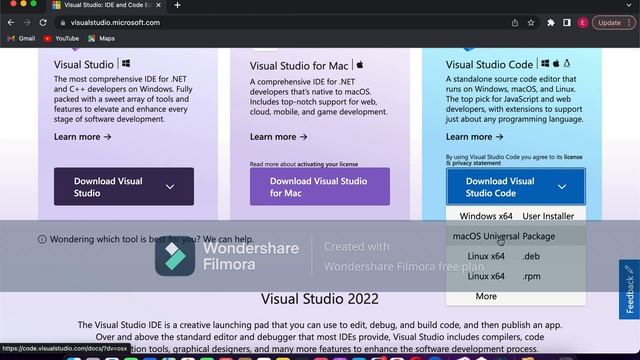Click the Chrome three-dot menu icon
This screenshot has width=640, height=360.
[629, 23]
